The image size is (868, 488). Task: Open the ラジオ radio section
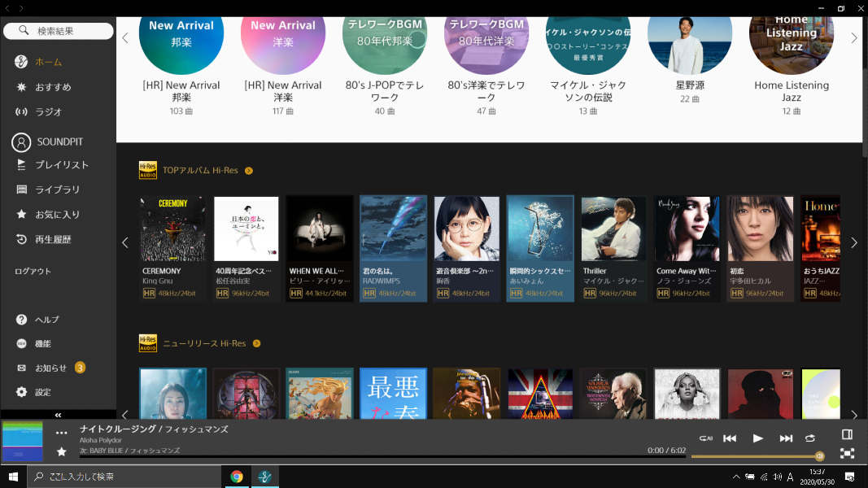coord(39,111)
